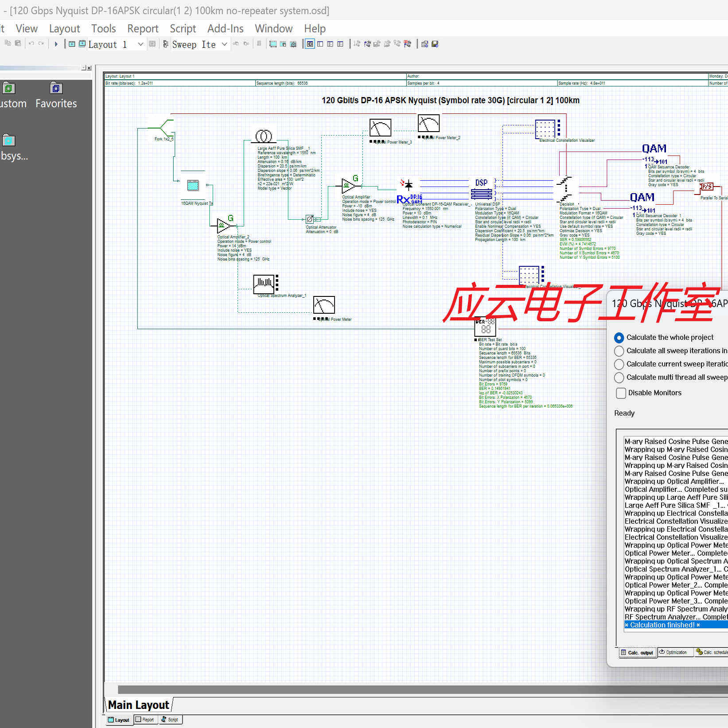Open the Layout 1 dropdown selector

point(140,44)
